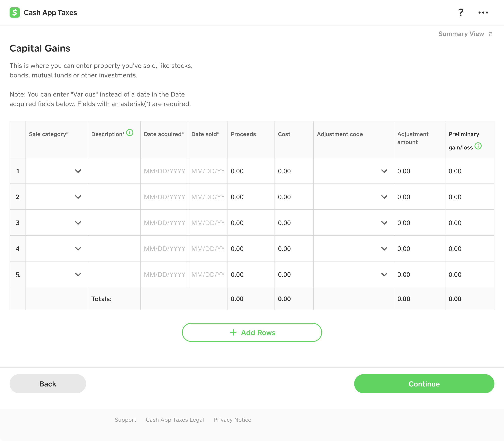Go back with the Back button
The width and height of the screenshot is (504, 441).
48,384
